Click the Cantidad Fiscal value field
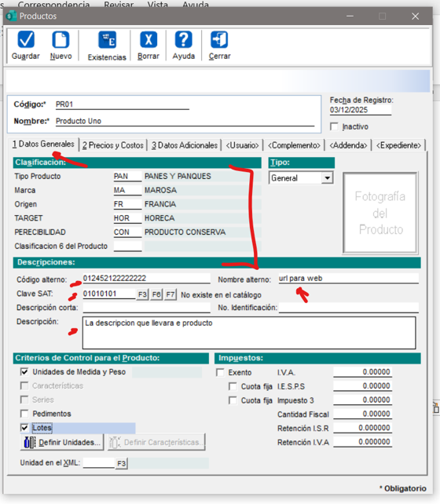The image size is (440, 504). 362,414
